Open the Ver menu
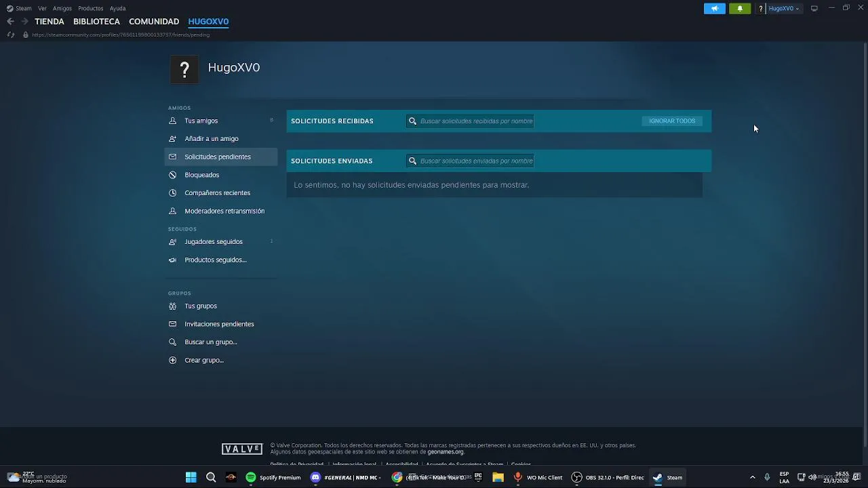The height and width of the screenshot is (488, 868). coord(43,8)
